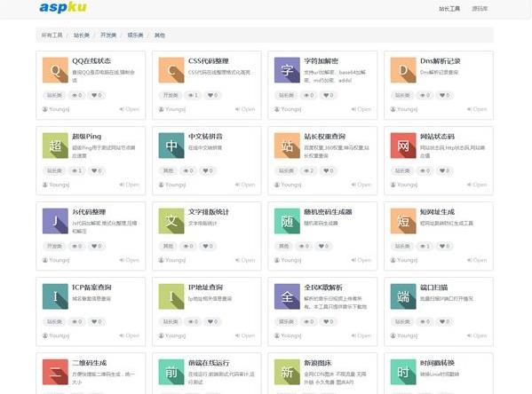Click the 前端在线运行 card title
This screenshot has height=394, width=532.
(209, 363)
